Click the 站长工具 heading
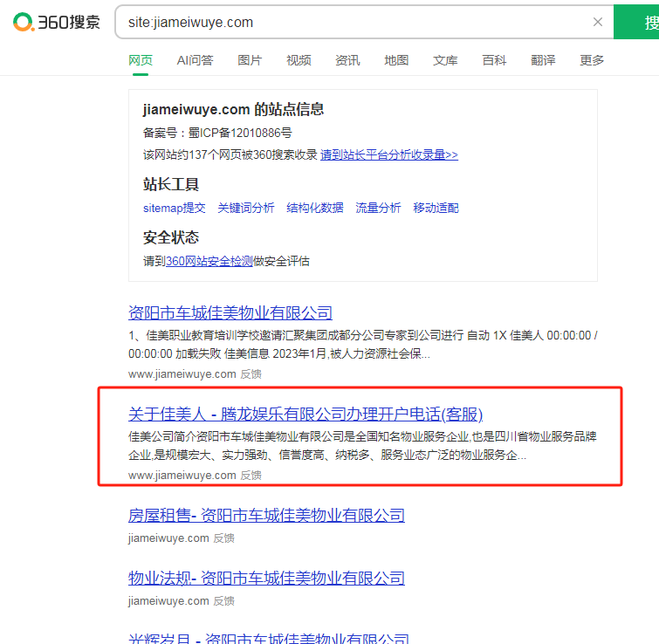This screenshot has width=659, height=644. pyautogui.click(x=170, y=184)
